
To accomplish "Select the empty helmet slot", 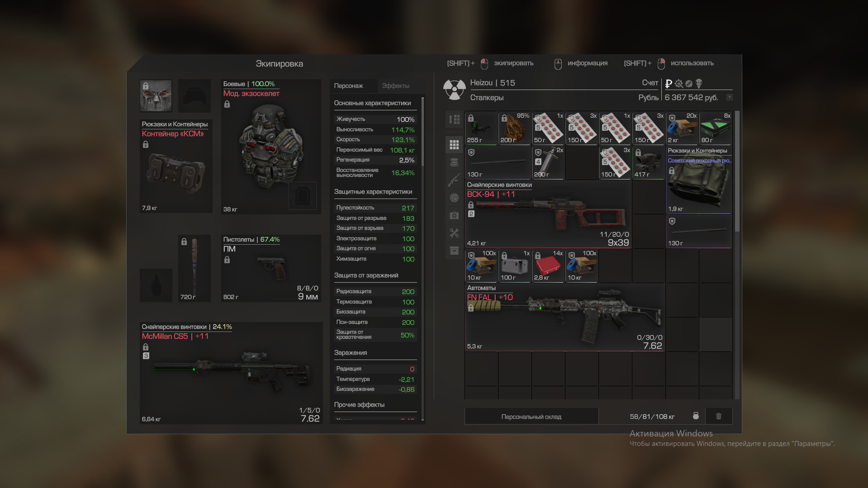I will [x=194, y=96].
